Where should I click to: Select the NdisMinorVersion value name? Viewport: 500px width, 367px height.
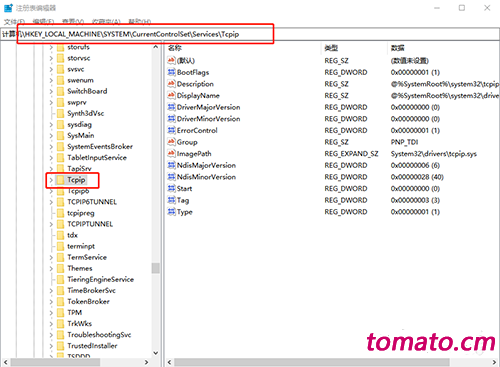pyautogui.click(x=206, y=177)
